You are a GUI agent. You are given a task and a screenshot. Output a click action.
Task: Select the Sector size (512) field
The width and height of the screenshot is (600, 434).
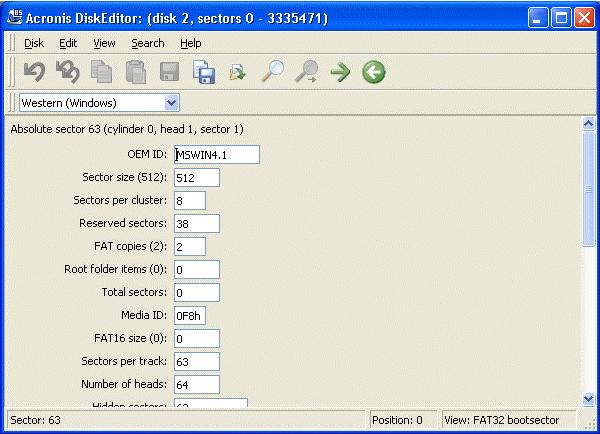(197, 178)
